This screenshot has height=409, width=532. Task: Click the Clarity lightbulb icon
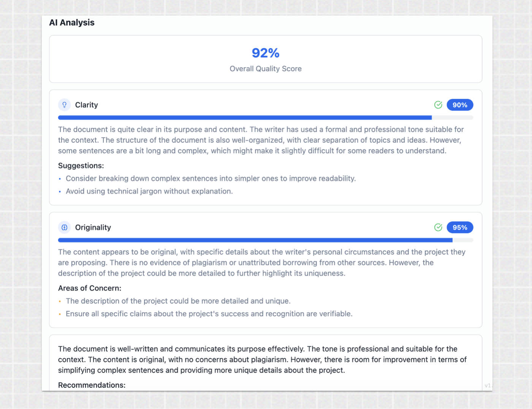pos(65,105)
